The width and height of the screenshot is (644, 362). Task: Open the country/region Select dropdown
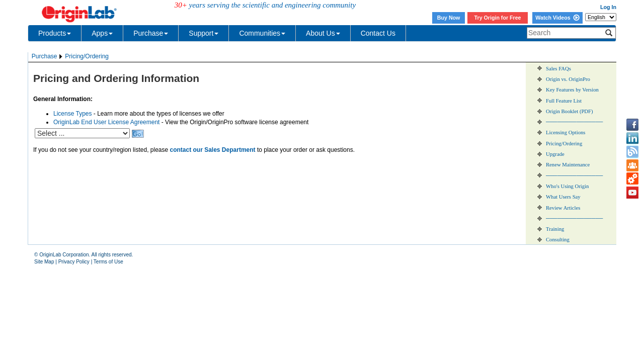tap(82, 133)
